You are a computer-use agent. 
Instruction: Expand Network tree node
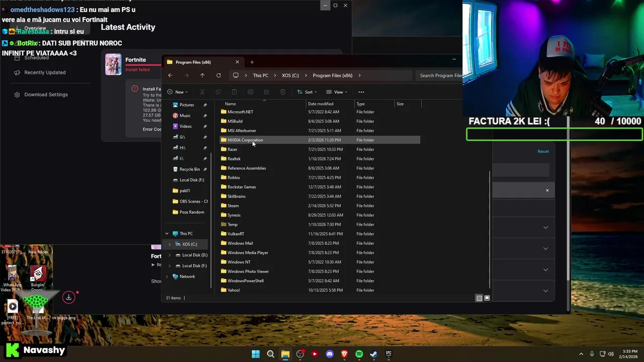(x=167, y=277)
